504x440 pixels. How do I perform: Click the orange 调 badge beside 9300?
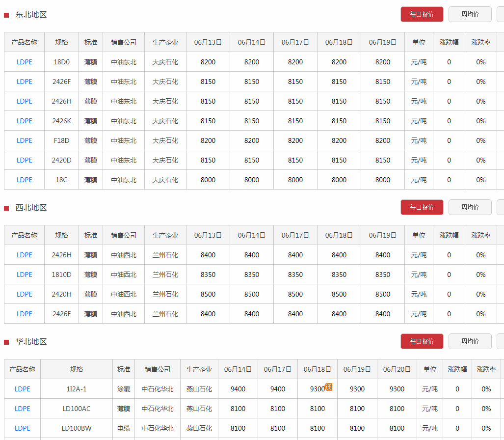coord(328,386)
